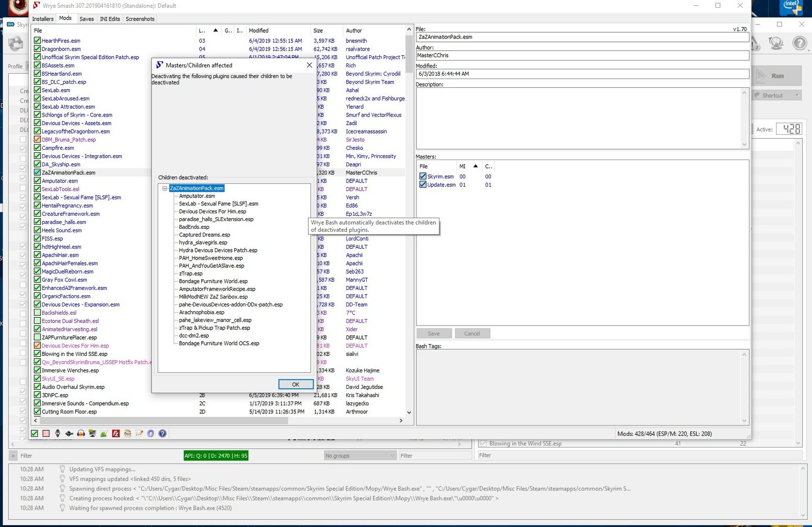Viewport: 812px width, 527px height.
Task: Expand the filter panel with the » button
Action: (x=13, y=456)
